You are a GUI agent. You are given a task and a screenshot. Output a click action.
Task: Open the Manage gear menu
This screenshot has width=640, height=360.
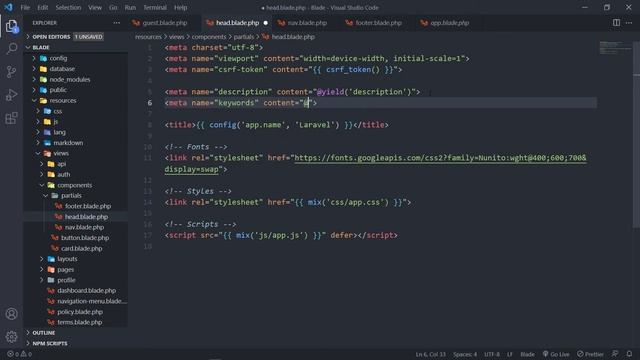[x=11, y=337]
